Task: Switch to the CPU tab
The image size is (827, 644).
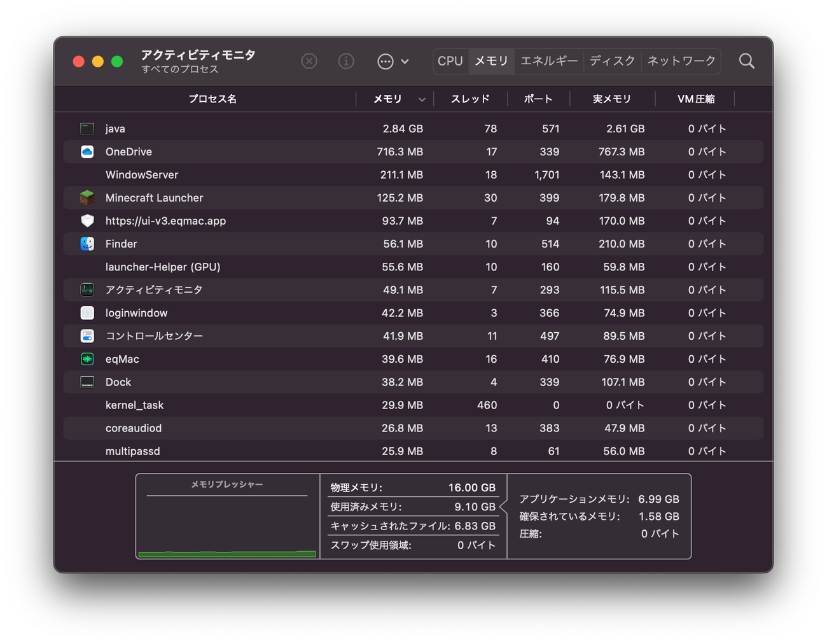Action: click(x=450, y=61)
